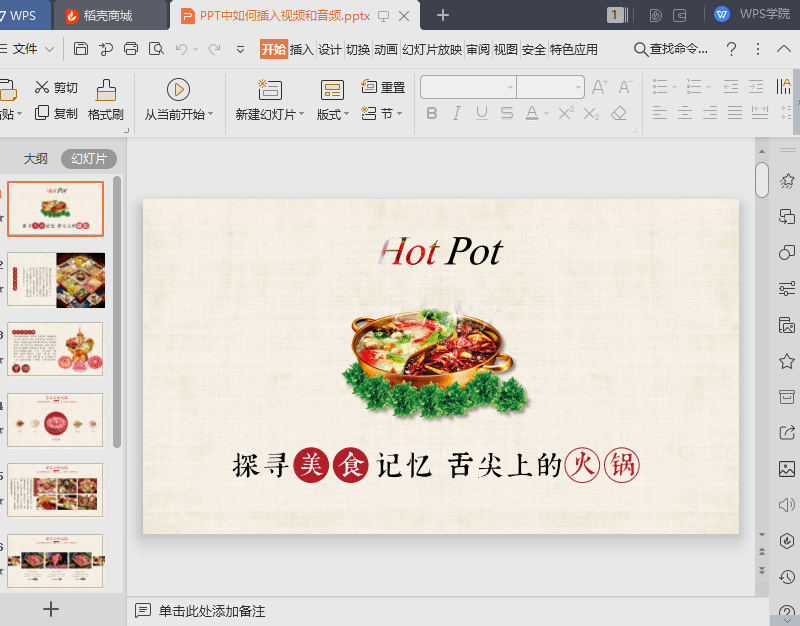The height and width of the screenshot is (626, 800).
Task: Open the Slide Show (幻灯片放映) tab
Action: coord(432,49)
